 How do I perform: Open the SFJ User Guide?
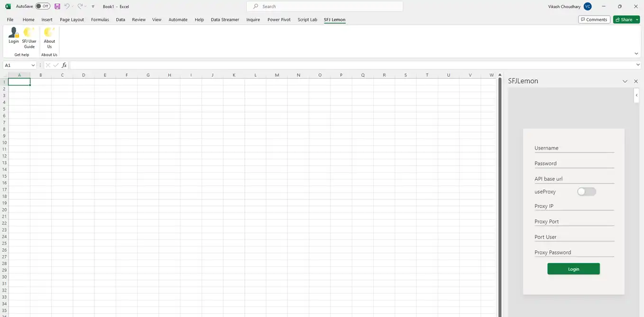pos(29,38)
